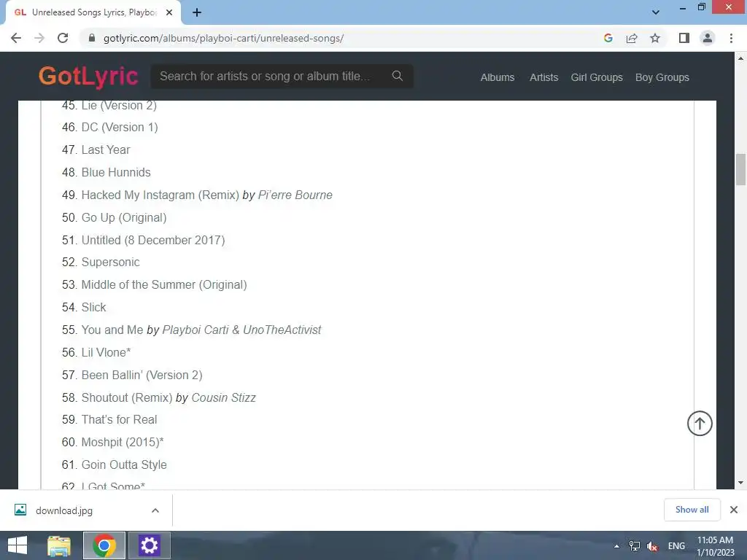This screenshot has height=560, width=747.
Task: Click the scrollbar down arrow
Action: [x=740, y=483]
